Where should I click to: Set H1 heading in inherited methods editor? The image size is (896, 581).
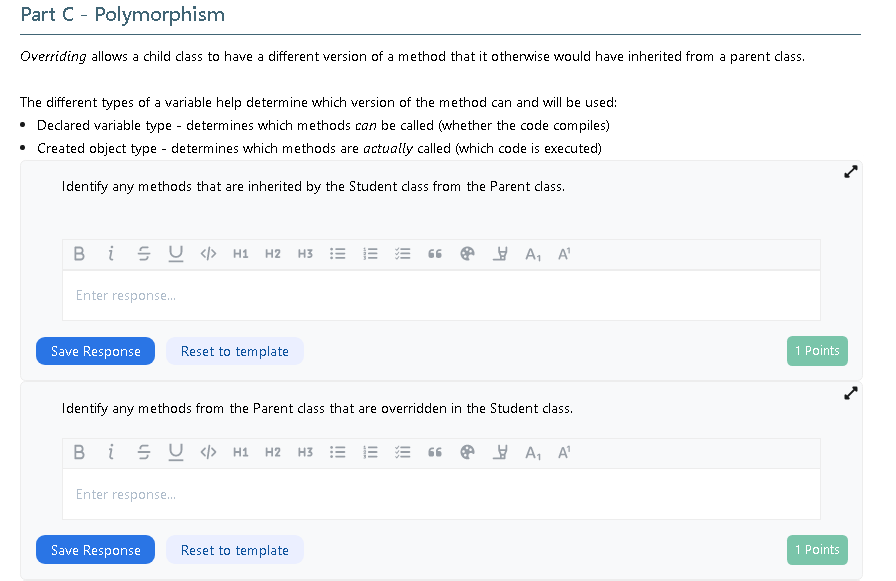pos(241,254)
